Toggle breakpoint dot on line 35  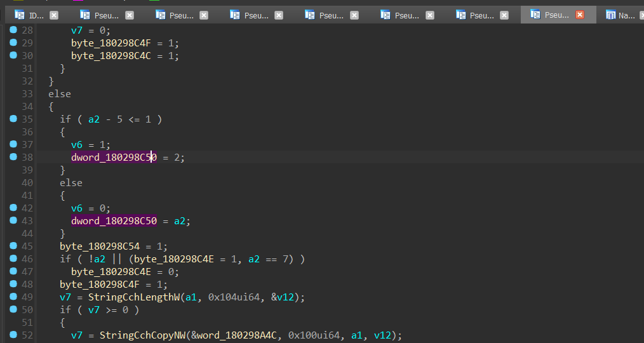(x=13, y=119)
